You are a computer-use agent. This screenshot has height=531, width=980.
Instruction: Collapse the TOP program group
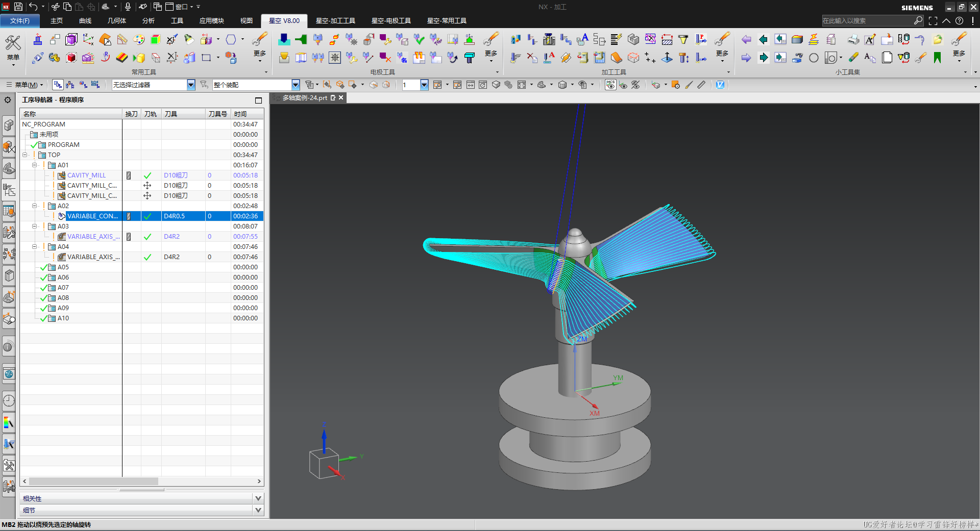[24, 155]
